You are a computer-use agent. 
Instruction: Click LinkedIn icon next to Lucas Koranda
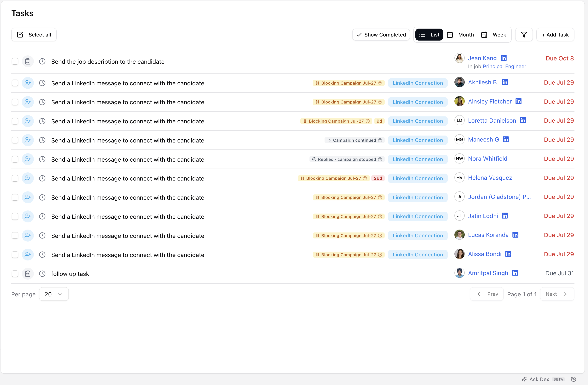pos(515,235)
